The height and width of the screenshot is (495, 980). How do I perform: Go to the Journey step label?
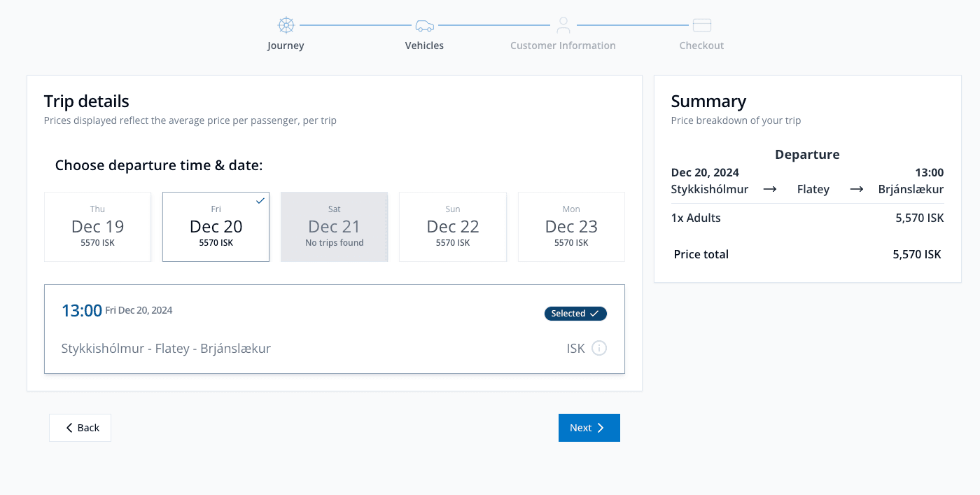click(x=286, y=46)
